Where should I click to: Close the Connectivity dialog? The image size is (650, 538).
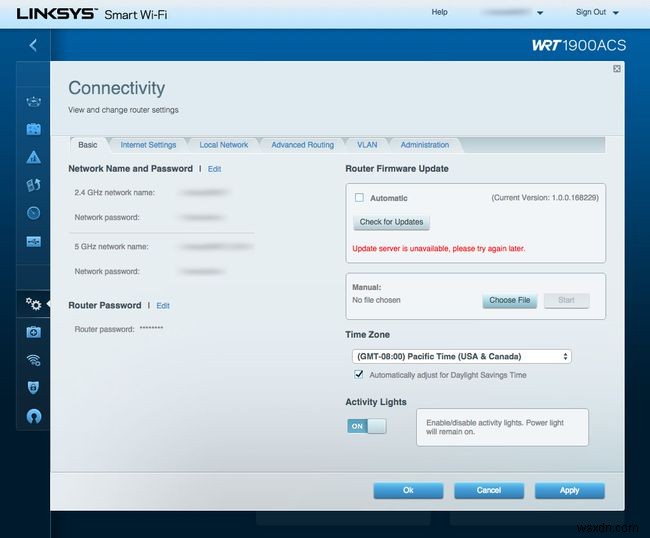pos(616,69)
